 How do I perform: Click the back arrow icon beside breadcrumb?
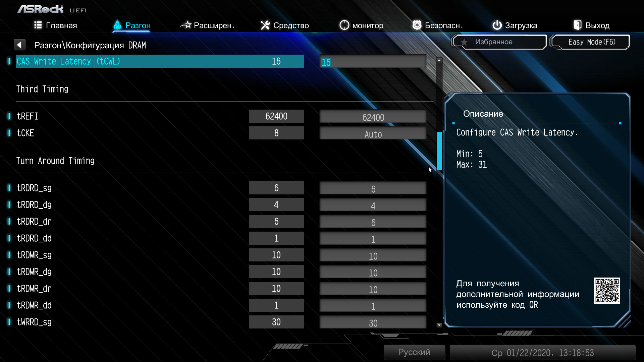(19, 45)
